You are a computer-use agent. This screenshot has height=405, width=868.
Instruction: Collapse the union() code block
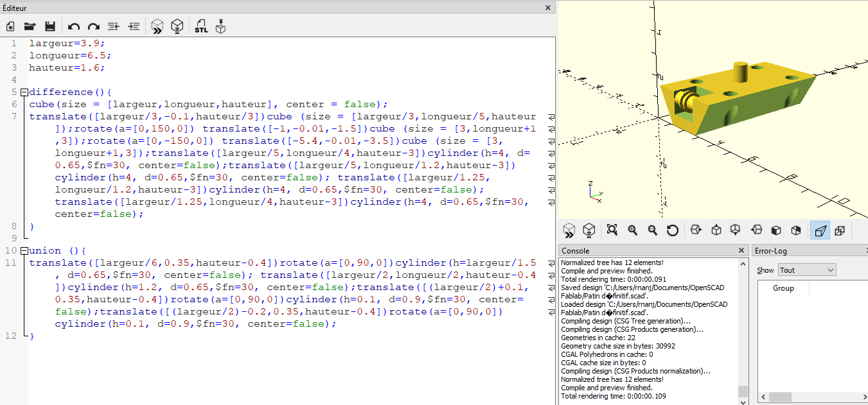click(24, 251)
